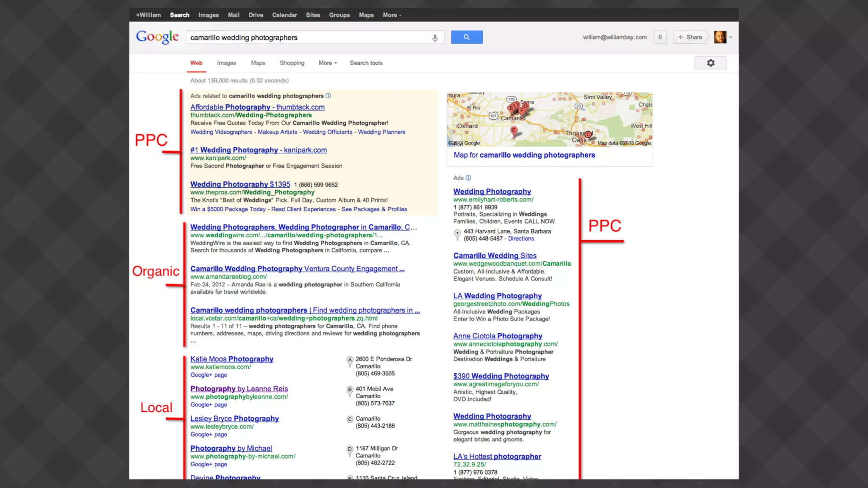The image size is (868, 488).
Task: Click the info icon beside right-column Ads
Action: coord(468,178)
